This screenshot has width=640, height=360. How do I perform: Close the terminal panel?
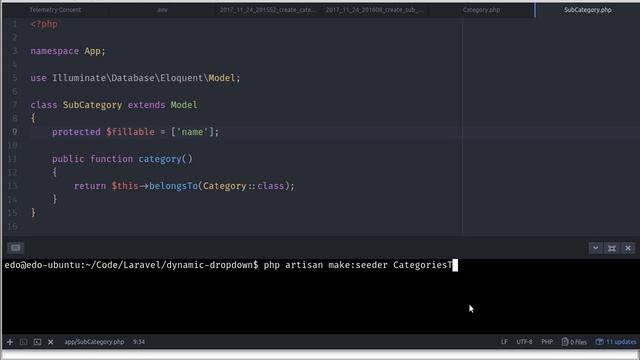click(x=628, y=248)
